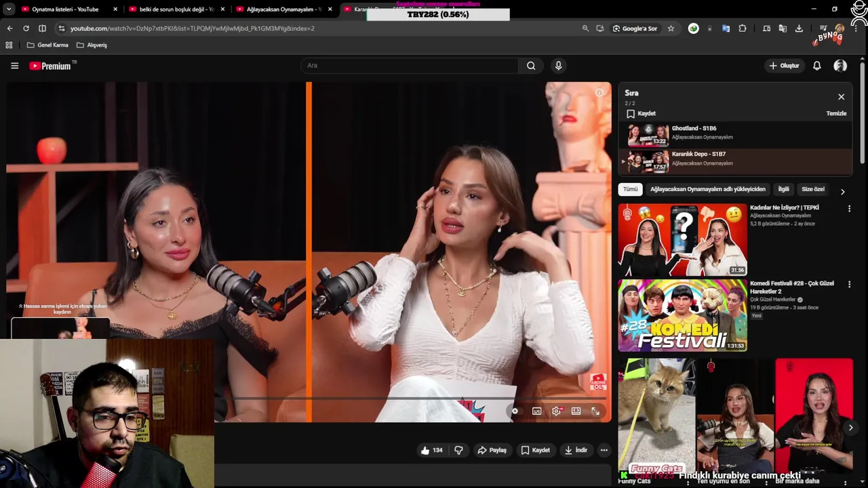
Task: Click the youtube.com address bar URL
Action: [192, 28]
